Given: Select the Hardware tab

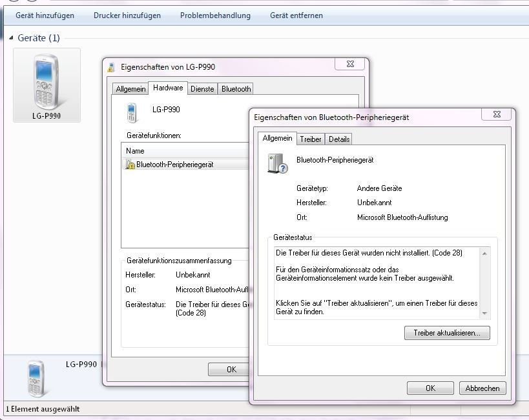Looking at the screenshot, I should 168,88.
